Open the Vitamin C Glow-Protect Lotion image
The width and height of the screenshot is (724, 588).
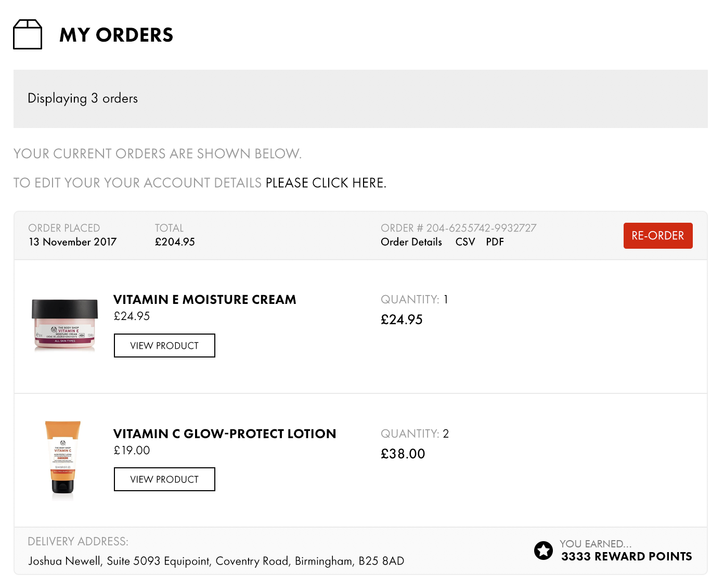pyautogui.click(x=63, y=458)
